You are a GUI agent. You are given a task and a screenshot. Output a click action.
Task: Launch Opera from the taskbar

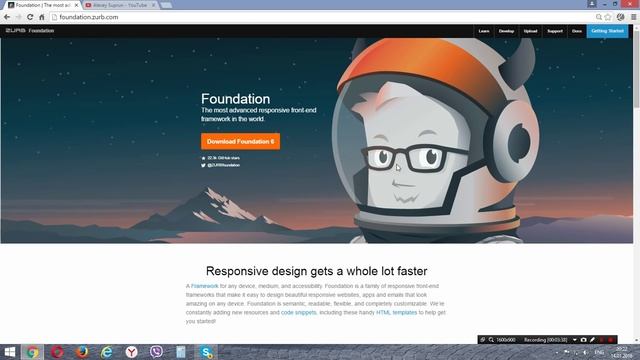57,352
